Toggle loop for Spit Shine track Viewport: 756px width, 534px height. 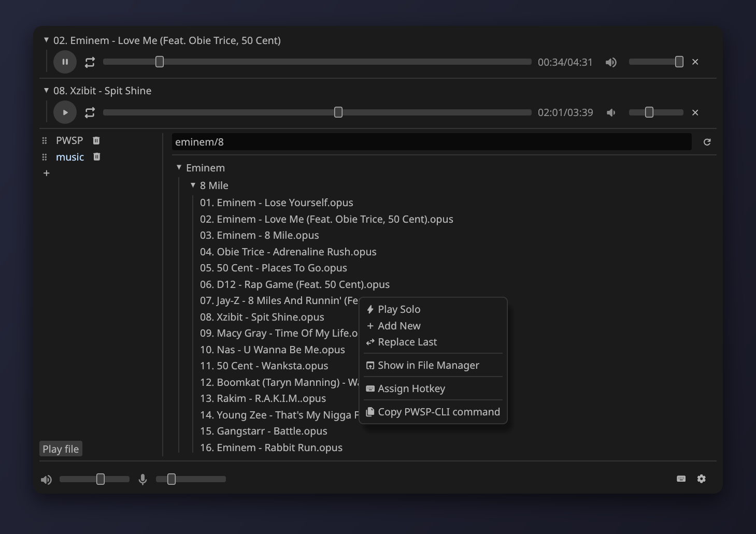click(x=90, y=112)
